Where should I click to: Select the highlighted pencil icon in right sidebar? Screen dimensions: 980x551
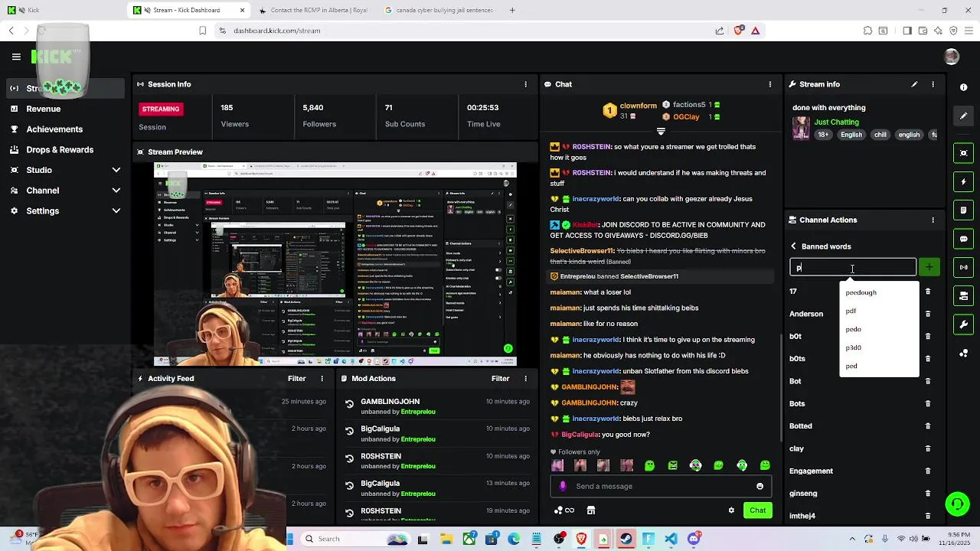pos(964,116)
